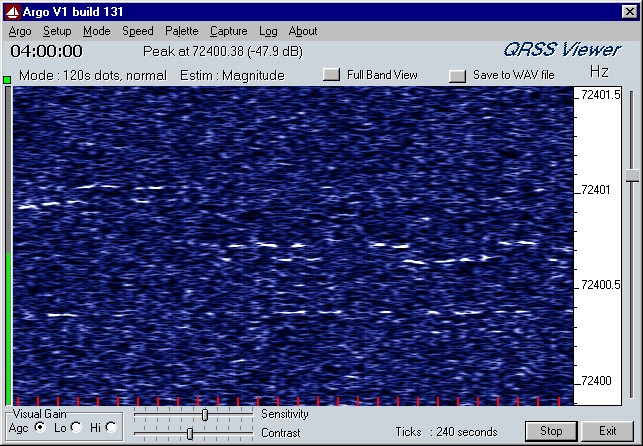Click the Sensitivity label
Screen dimensions: 643x446
(x=285, y=414)
